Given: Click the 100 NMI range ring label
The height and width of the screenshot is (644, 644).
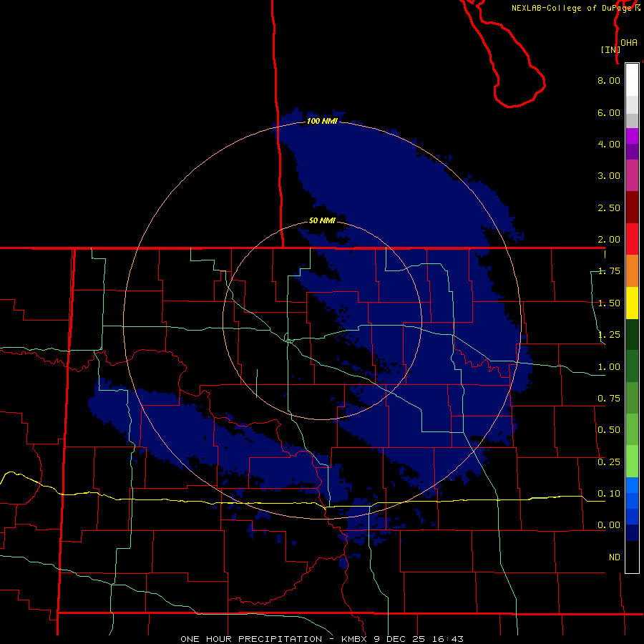Looking at the screenshot, I should tap(323, 121).
